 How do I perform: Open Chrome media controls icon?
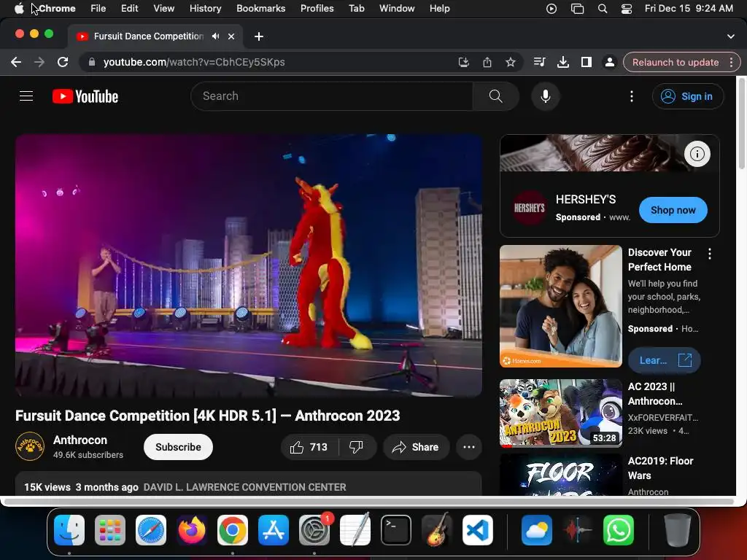[x=539, y=62]
